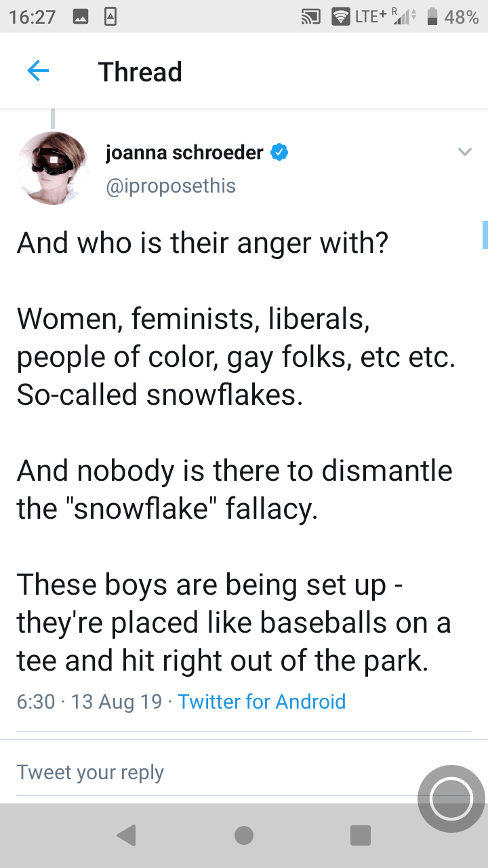Viewport: 488px width, 868px height.
Task: Tap the image notification icon
Action: pos(81,17)
